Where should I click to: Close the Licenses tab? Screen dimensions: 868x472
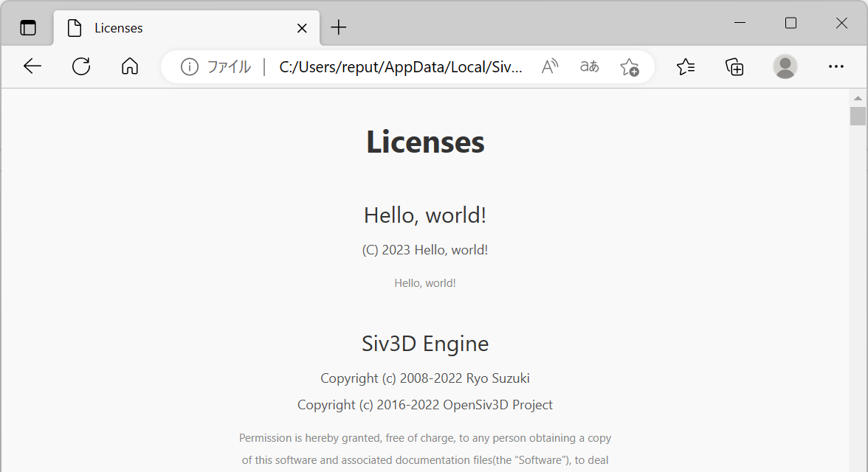pyautogui.click(x=302, y=28)
